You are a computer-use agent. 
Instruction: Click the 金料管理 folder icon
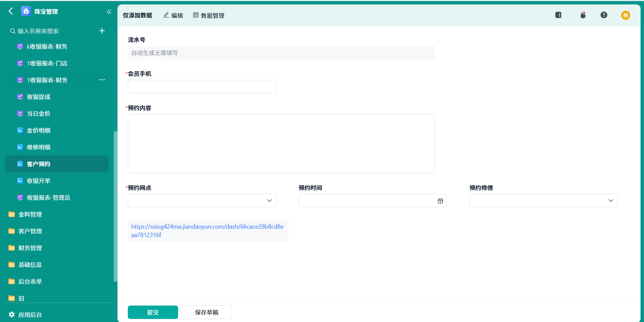[12, 214]
